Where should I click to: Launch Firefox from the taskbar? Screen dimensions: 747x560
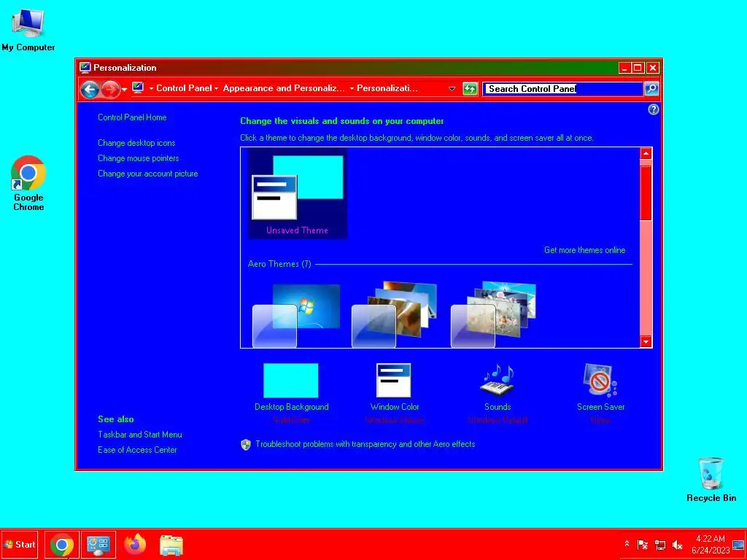(135, 544)
